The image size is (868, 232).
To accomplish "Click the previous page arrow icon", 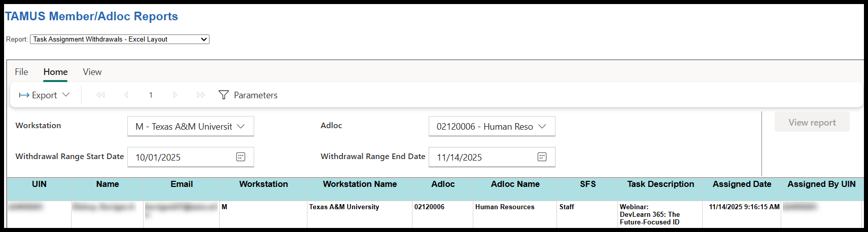I will (x=126, y=95).
